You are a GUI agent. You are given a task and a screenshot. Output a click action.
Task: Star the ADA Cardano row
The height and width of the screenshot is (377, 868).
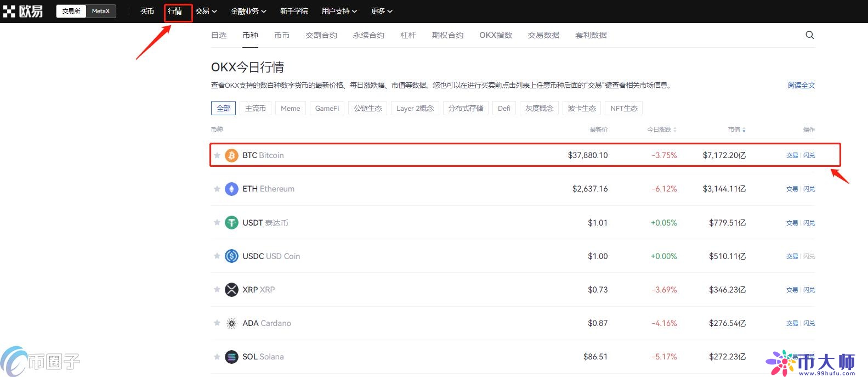(217, 323)
